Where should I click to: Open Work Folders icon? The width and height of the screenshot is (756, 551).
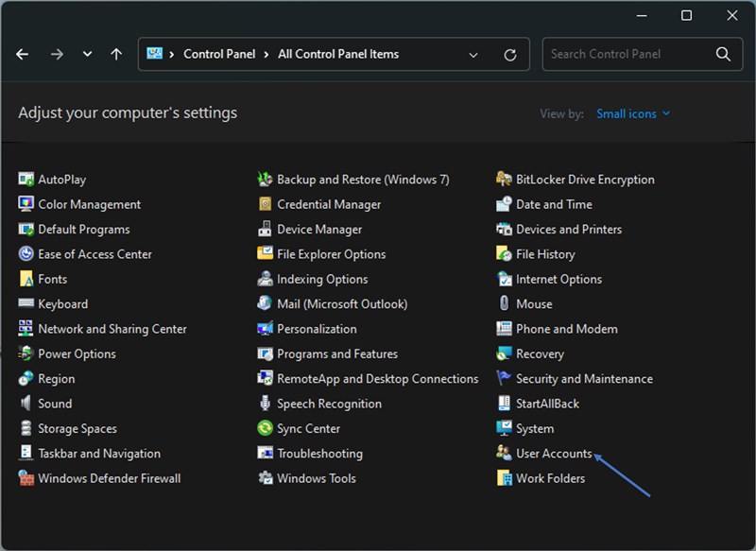pyautogui.click(x=504, y=478)
